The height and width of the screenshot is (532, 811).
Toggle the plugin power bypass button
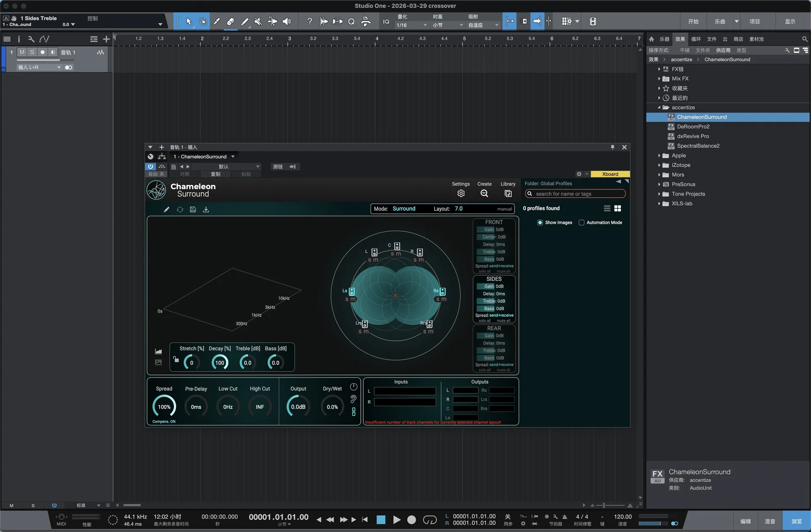click(x=150, y=166)
